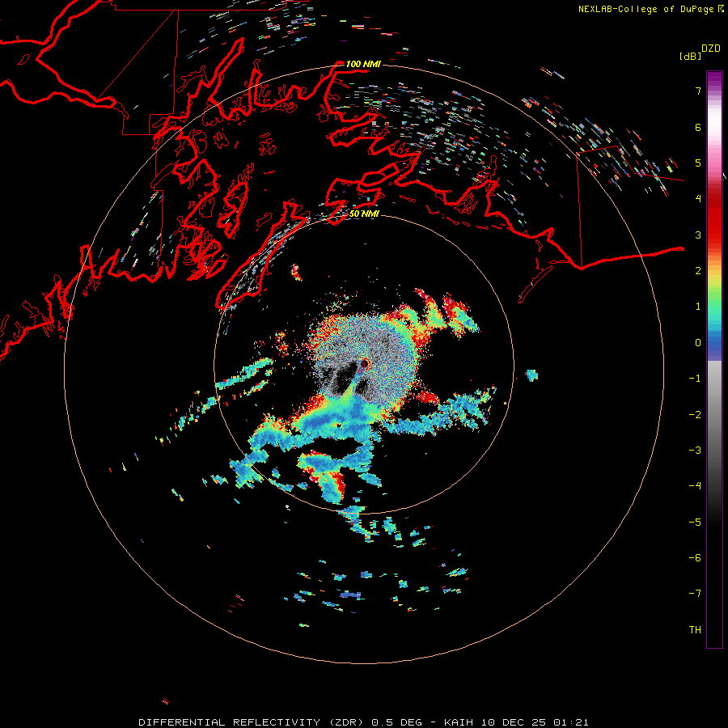
Task: Click the isolated echo east of 50 NMI ring
Action: [531, 375]
